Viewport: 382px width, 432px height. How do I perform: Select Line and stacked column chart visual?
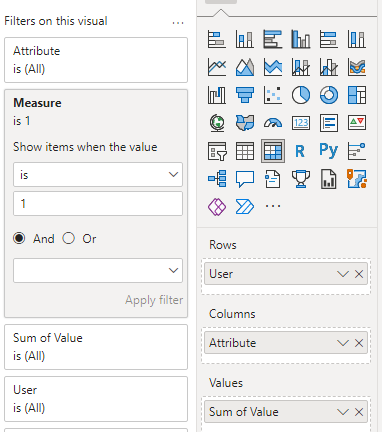pyautogui.click(x=301, y=67)
